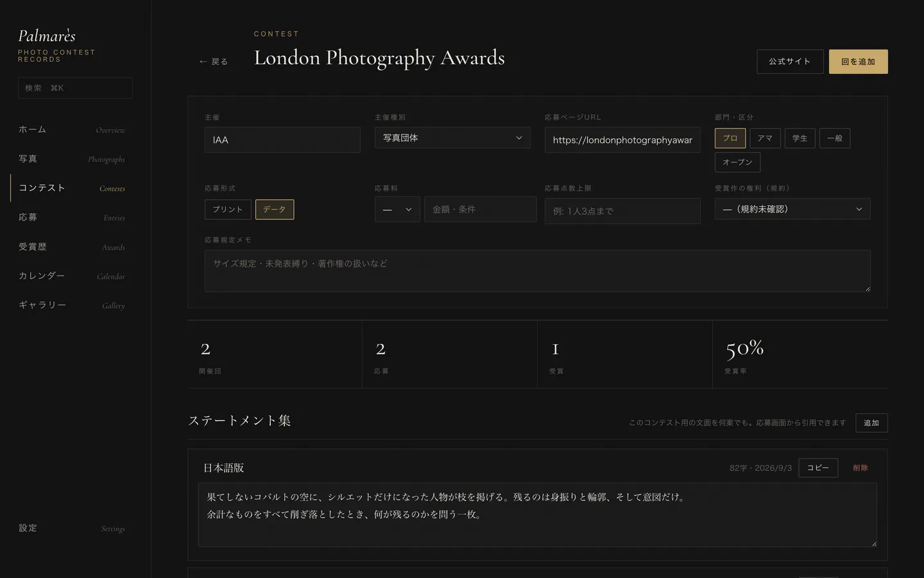Image resolution: width=924 pixels, height=578 pixels.
Task: Focus the 検索 search box
Action: 75,88
